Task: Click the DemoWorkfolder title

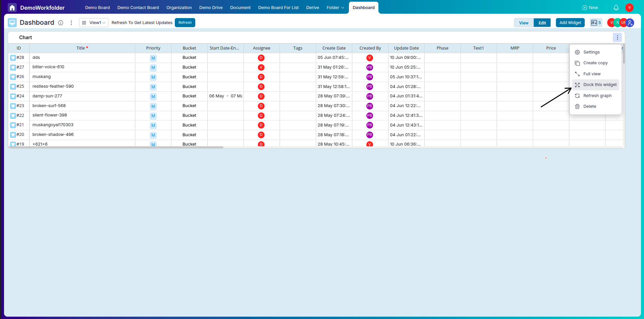Action: 42,8
